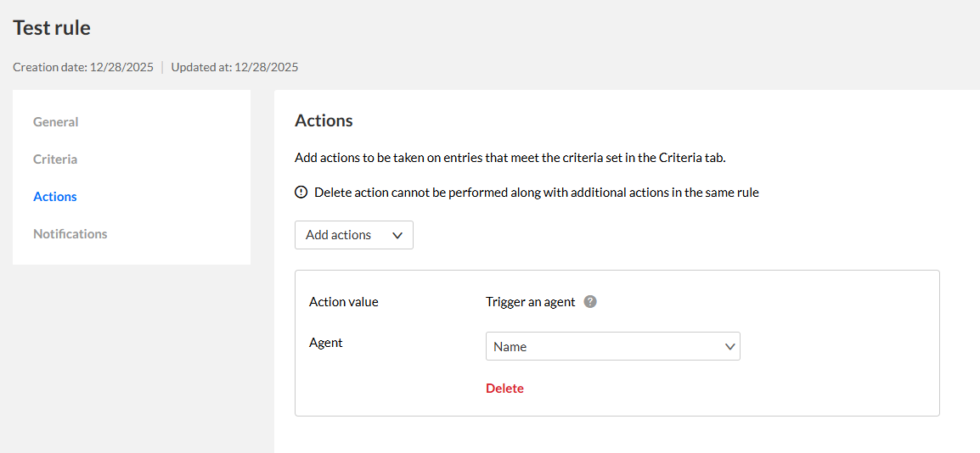This screenshot has width=980, height=453.
Task: Click the exclamation warning icon
Action: click(301, 193)
